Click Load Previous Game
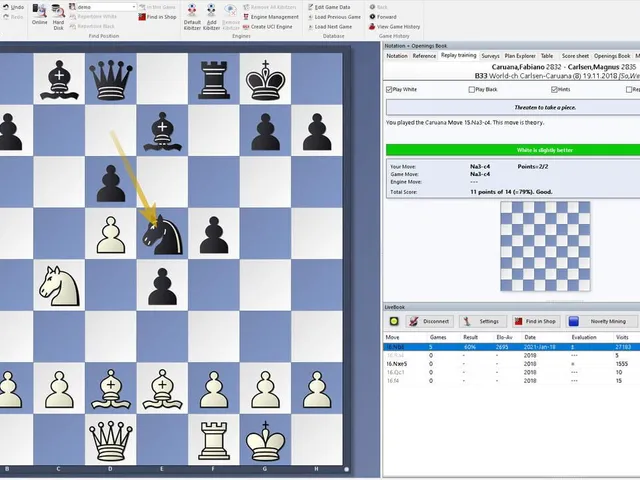This screenshot has height=480, width=640. [x=334, y=17]
